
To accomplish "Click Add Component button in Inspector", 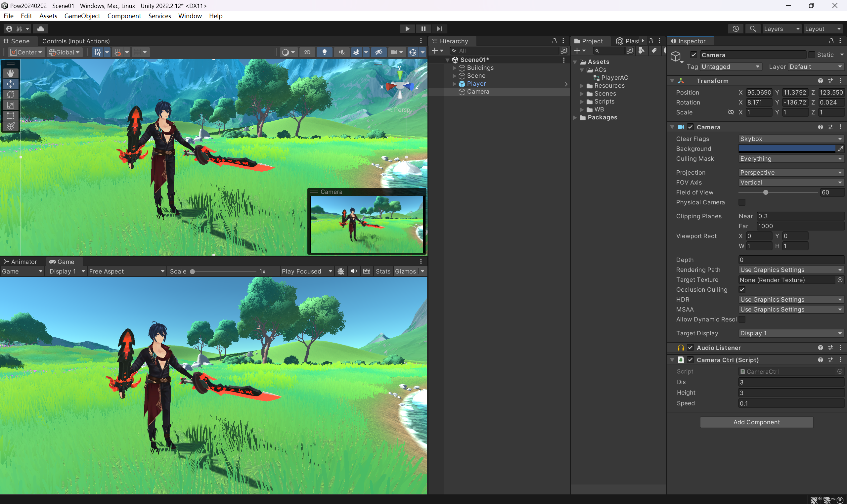I will 756,422.
